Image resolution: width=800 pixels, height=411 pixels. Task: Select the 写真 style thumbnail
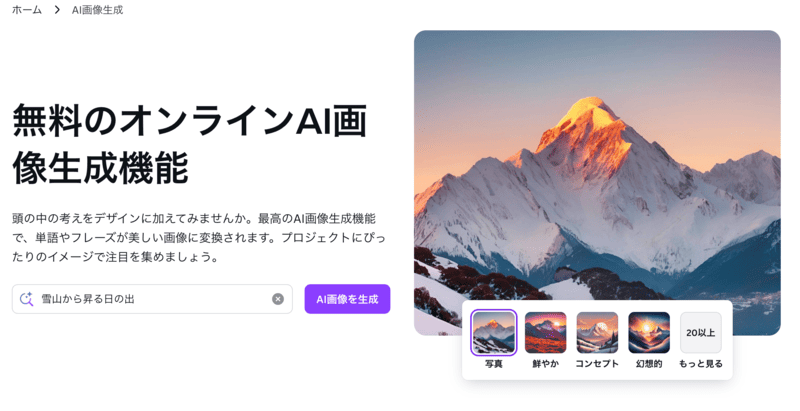[493, 332]
